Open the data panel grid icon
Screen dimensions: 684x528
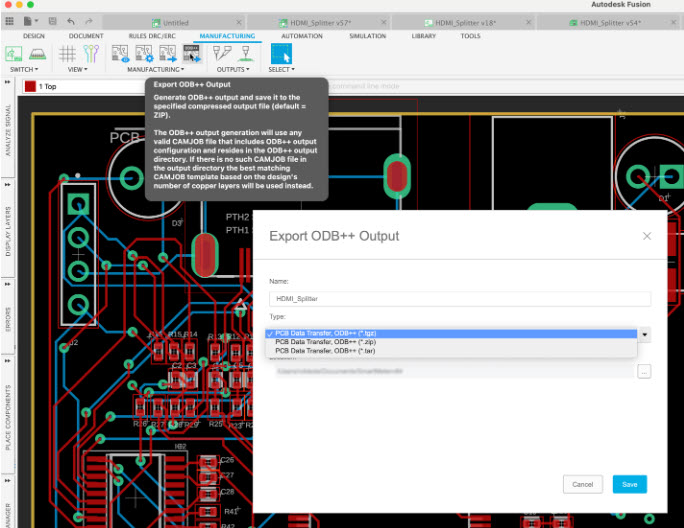pos(9,20)
